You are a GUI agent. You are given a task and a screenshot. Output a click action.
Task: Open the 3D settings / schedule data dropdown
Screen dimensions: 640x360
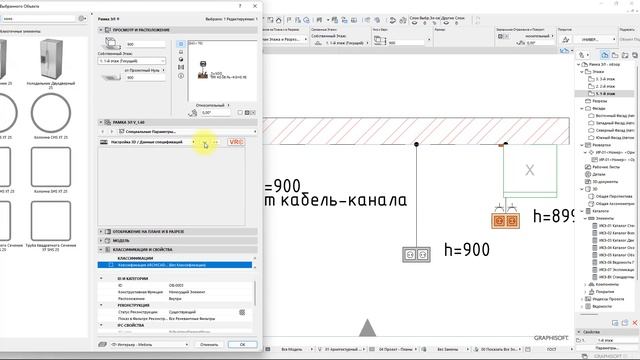(147, 142)
